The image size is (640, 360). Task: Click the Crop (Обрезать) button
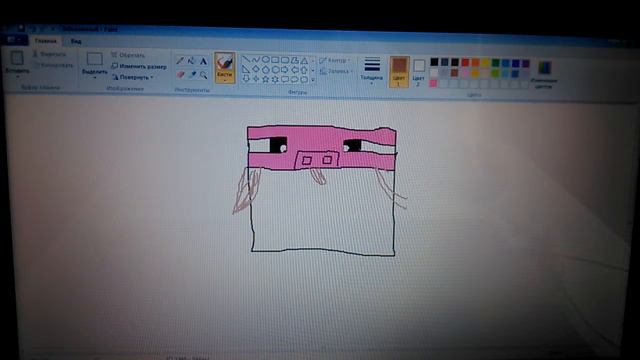click(128, 55)
